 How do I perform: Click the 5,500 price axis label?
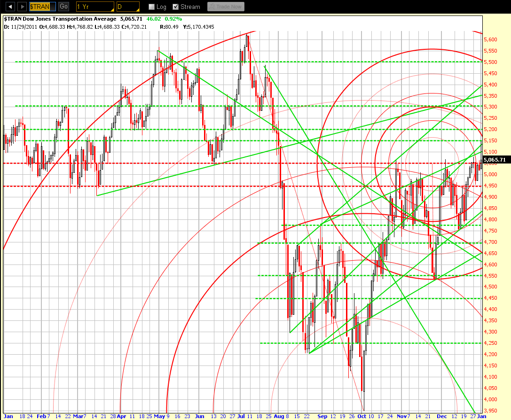point(490,62)
